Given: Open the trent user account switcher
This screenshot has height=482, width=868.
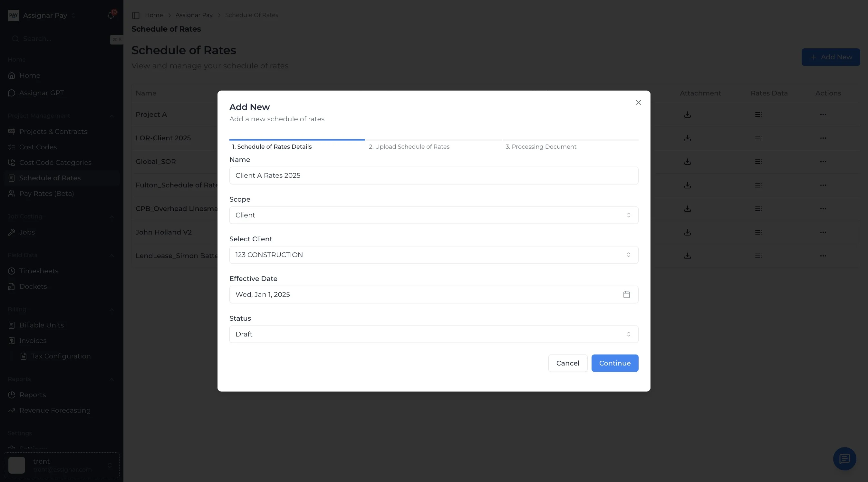Looking at the screenshot, I should pos(62,465).
